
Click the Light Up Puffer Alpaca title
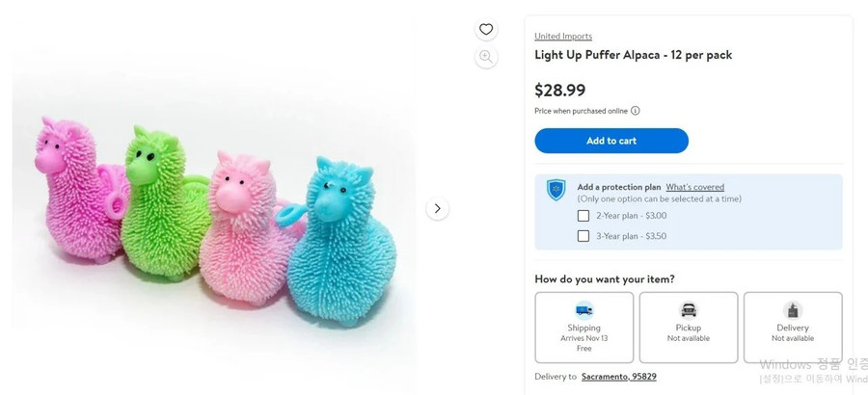pyautogui.click(x=633, y=55)
